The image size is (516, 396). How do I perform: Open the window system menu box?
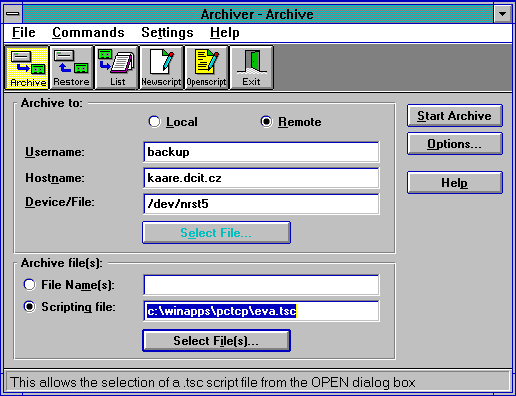(13, 14)
